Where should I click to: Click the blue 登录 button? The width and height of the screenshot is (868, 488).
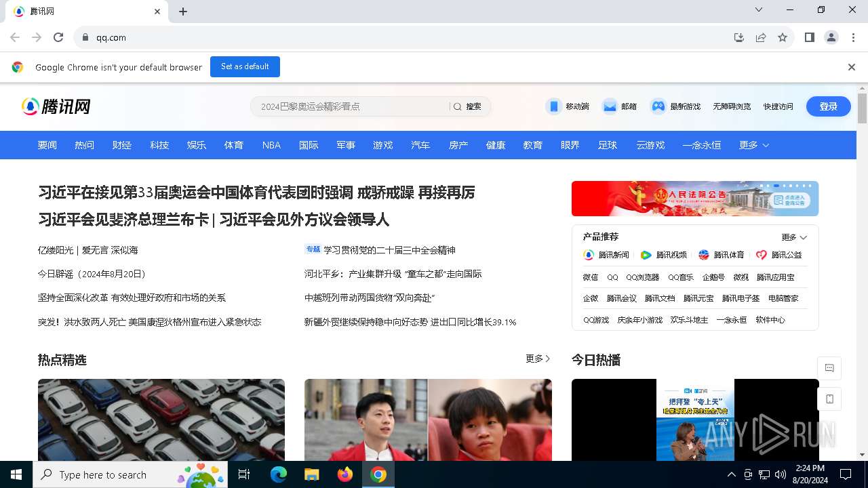829,106
